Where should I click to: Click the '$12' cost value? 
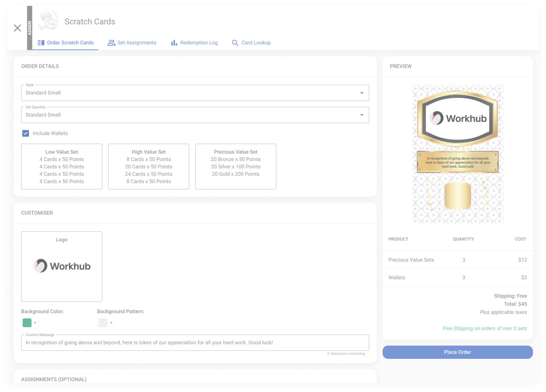[x=522, y=260]
